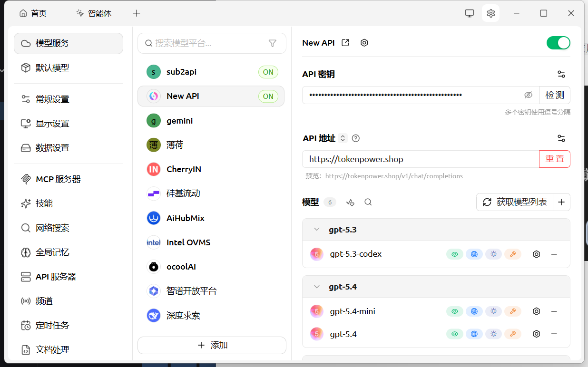
Task: Open New API external website link icon
Action: pos(346,43)
